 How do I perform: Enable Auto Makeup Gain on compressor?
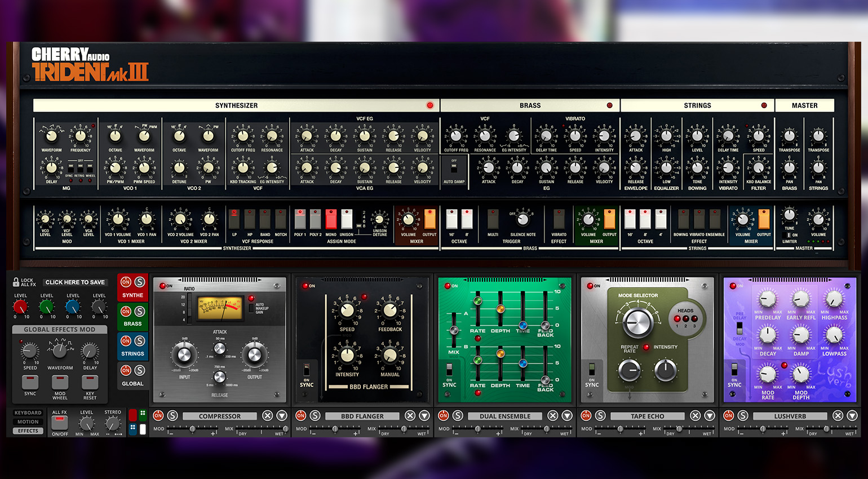pyautogui.click(x=251, y=308)
